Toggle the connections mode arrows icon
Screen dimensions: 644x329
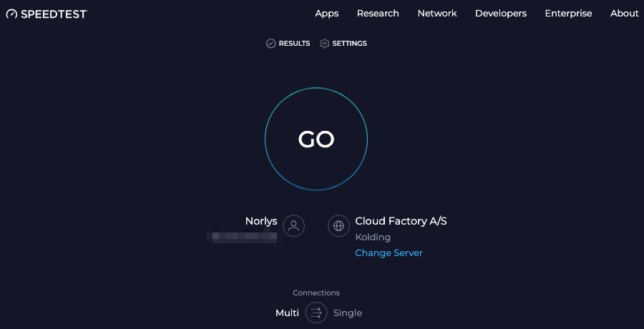click(x=316, y=313)
